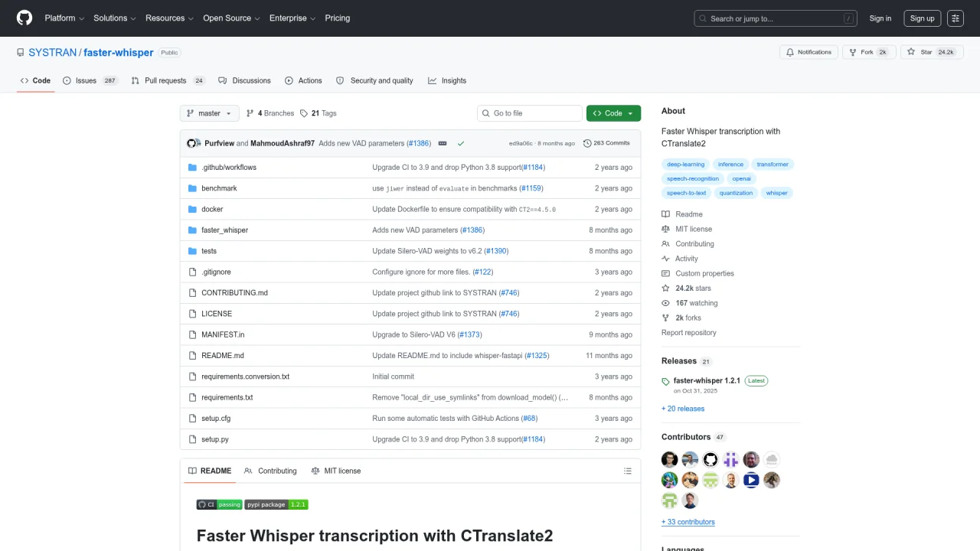Open MANIFEST.in file
Image resolution: width=980 pixels, height=551 pixels.
(223, 334)
